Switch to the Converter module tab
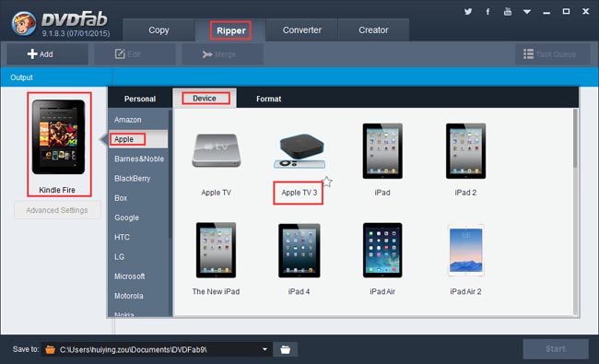This screenshot has width=599, height=364. 301,30
